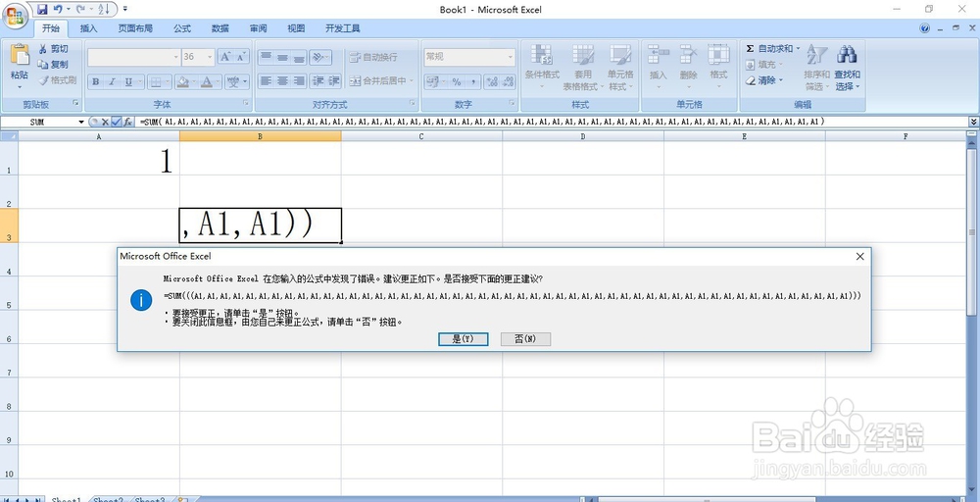The image size is (980, 502).
Task: Click Find and Select binoculars icon
Action: coord(847,54)
